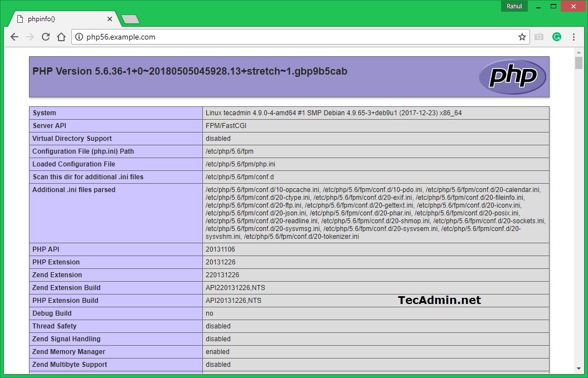Close the phpinfo() tab
588x378 pixels.
(x=110, y=18)
